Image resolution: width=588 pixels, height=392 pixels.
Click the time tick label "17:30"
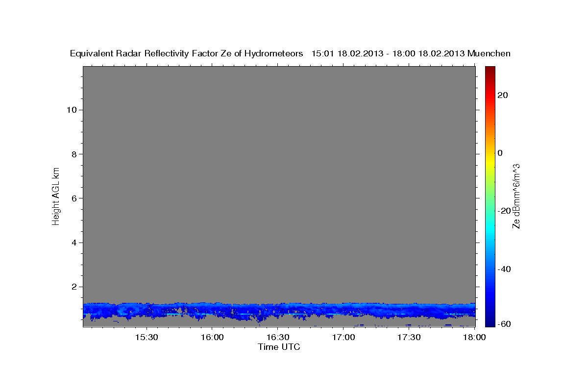point(409,337)
